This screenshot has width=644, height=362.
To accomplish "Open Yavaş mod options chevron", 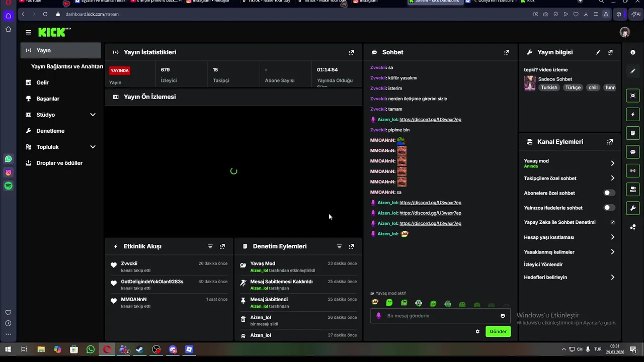I will [612, 163].
